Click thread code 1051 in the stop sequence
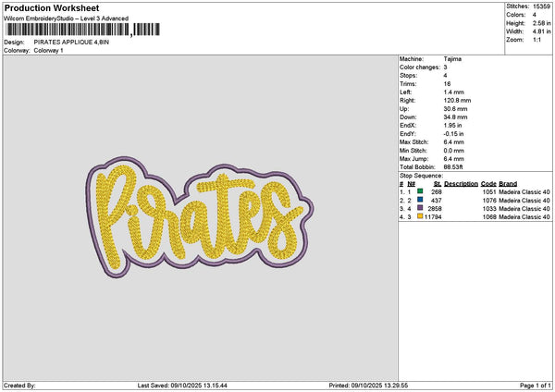 point(489,191)
